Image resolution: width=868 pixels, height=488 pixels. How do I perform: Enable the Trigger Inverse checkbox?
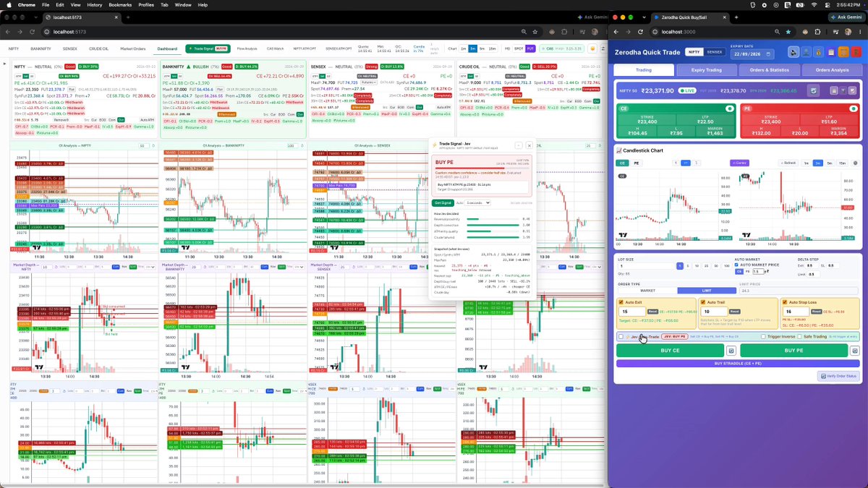[x=763, y=336]
